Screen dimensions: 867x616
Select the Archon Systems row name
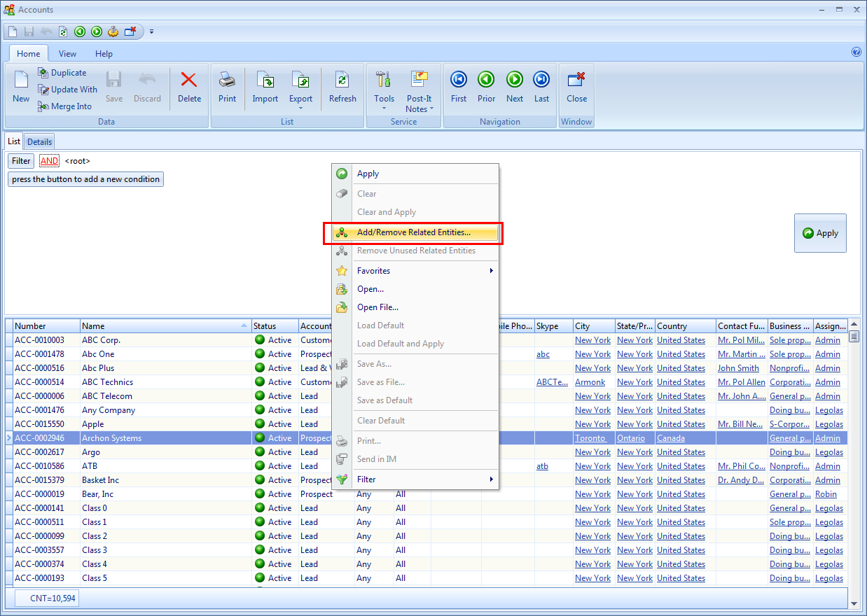[x=111, y=438]
